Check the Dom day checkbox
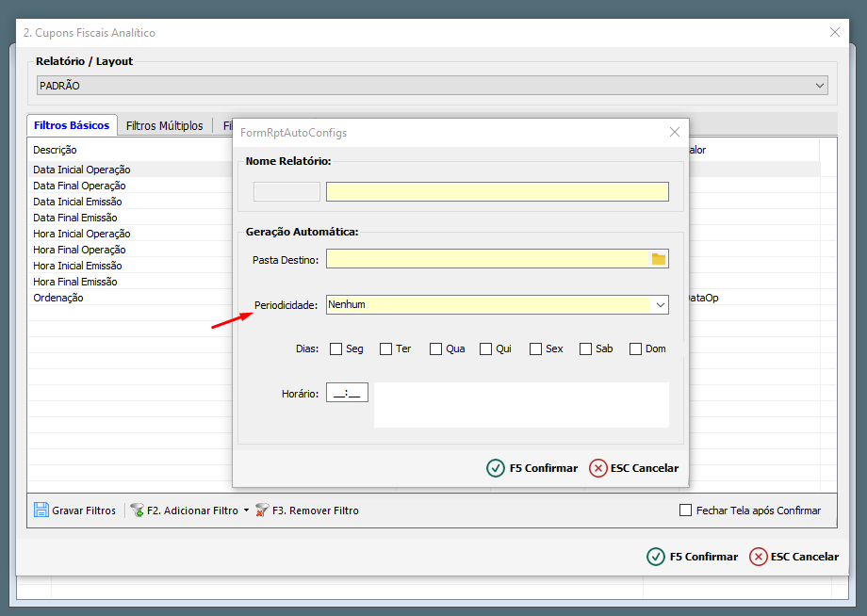 pos(635,349)
